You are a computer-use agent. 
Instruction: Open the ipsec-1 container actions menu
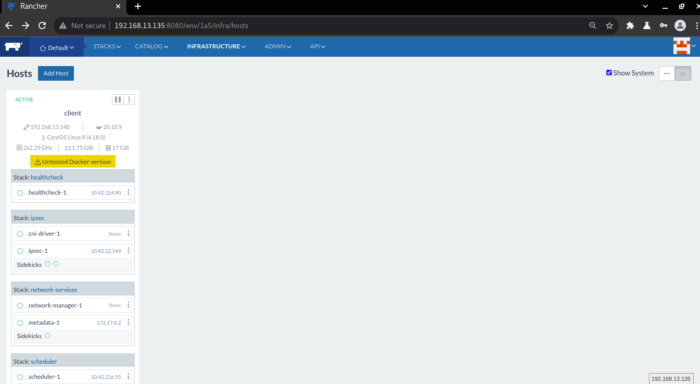point(129,250)
